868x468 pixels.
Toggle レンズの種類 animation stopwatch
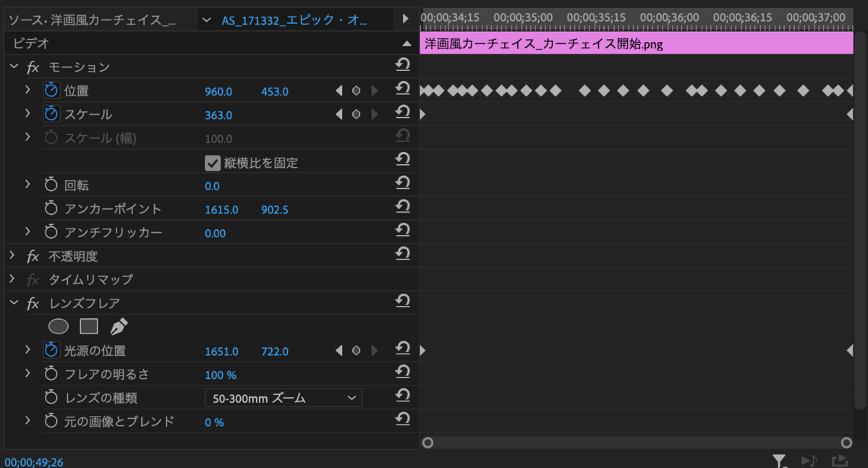51,397
